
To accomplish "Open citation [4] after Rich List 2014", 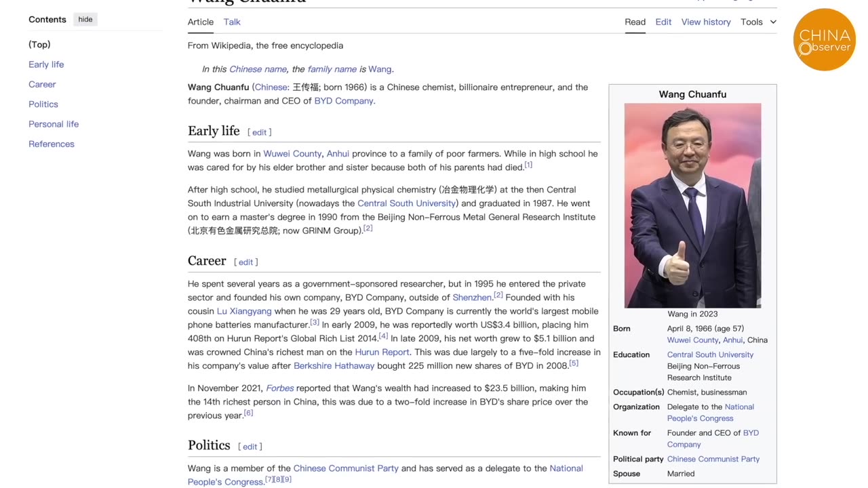I will (384, 335).
